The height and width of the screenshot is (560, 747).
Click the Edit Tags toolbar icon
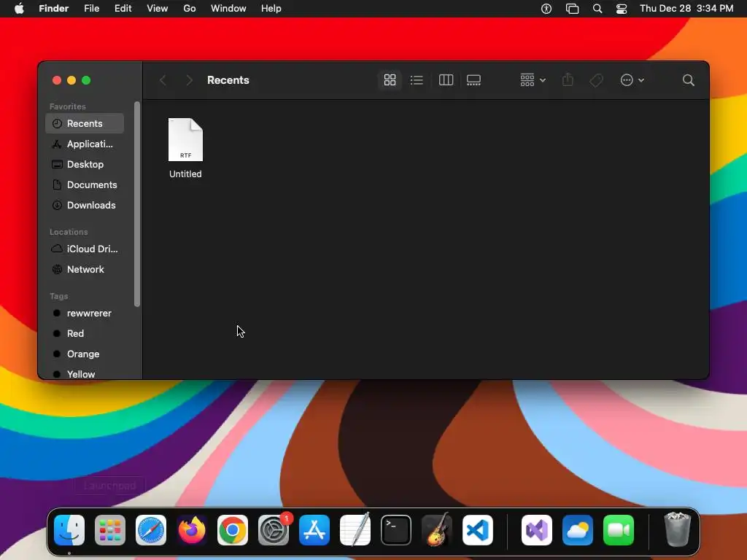pyautogui.click(x=596, y=80)
